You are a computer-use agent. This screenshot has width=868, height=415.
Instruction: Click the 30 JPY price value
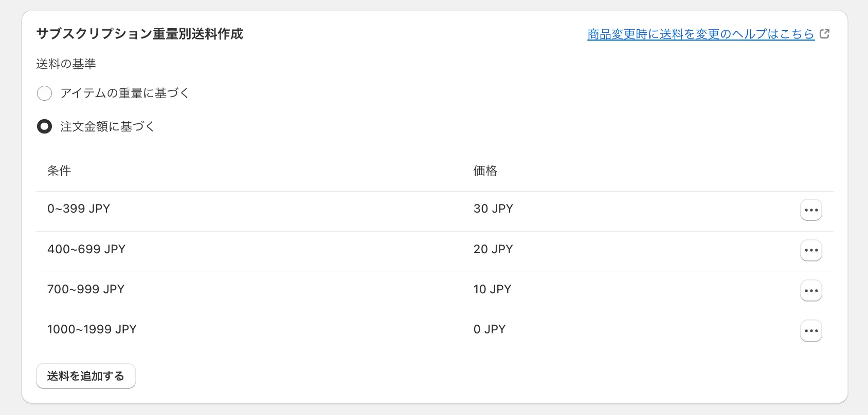click(x=493, y=209)
